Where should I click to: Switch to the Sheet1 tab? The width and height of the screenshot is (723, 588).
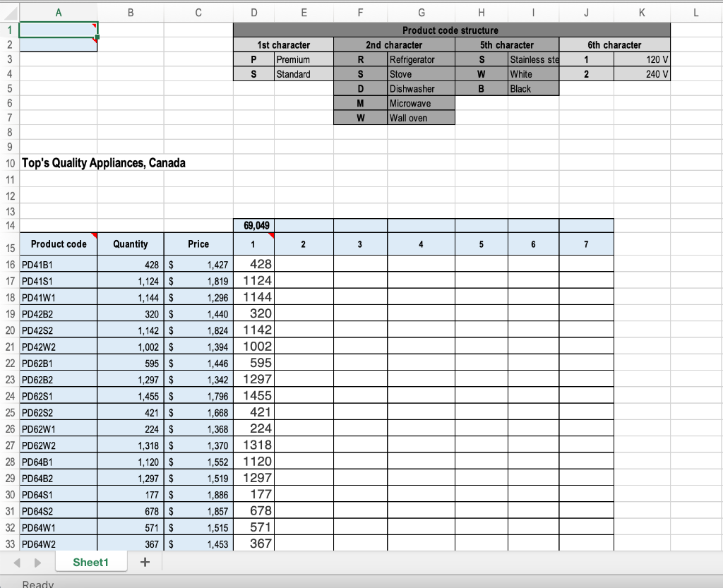point(91,562)
